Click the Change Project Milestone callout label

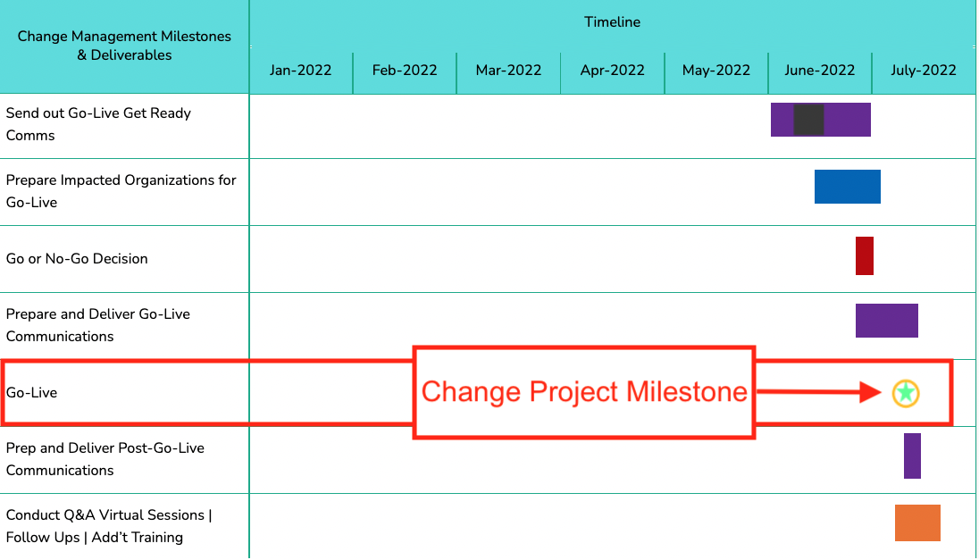pos(584,392)
